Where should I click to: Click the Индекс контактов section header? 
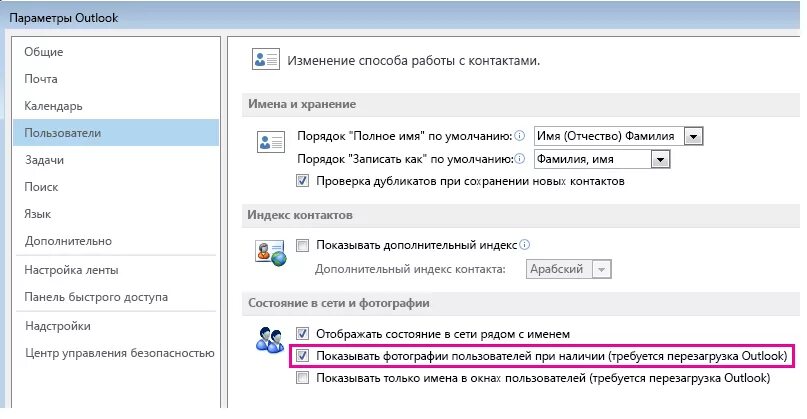[300, 215]
